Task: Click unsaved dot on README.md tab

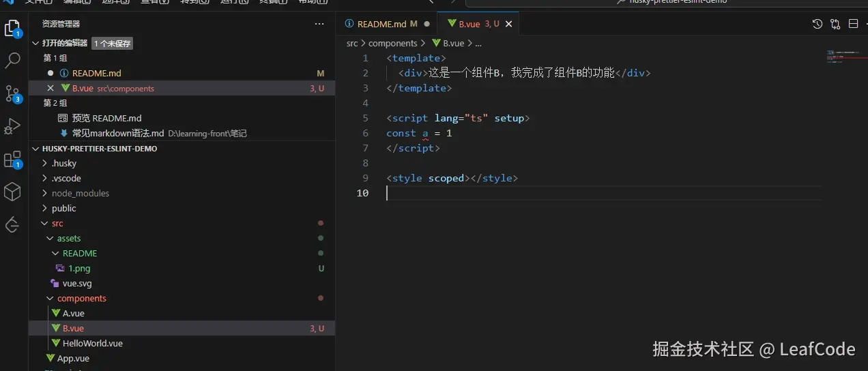Action: pos(427,24)
